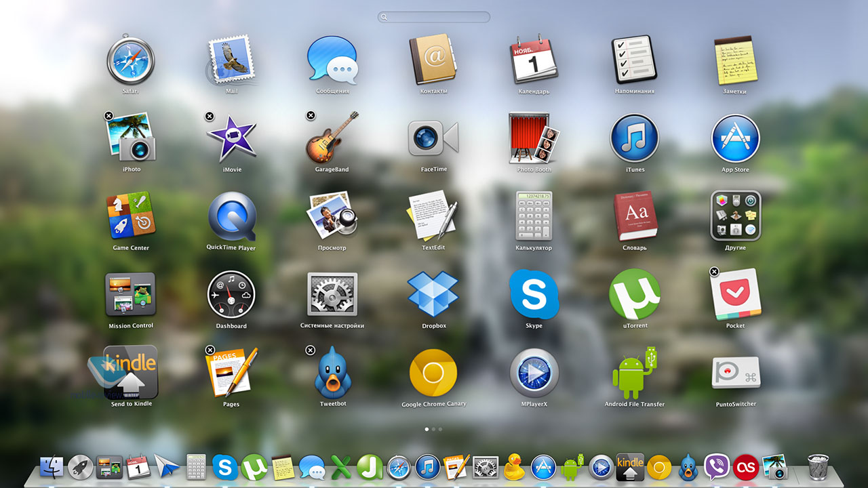The width and height of the screenshot is (868, 488).
Task: Open Safari from the Launchpad grid
Action: 132,60
